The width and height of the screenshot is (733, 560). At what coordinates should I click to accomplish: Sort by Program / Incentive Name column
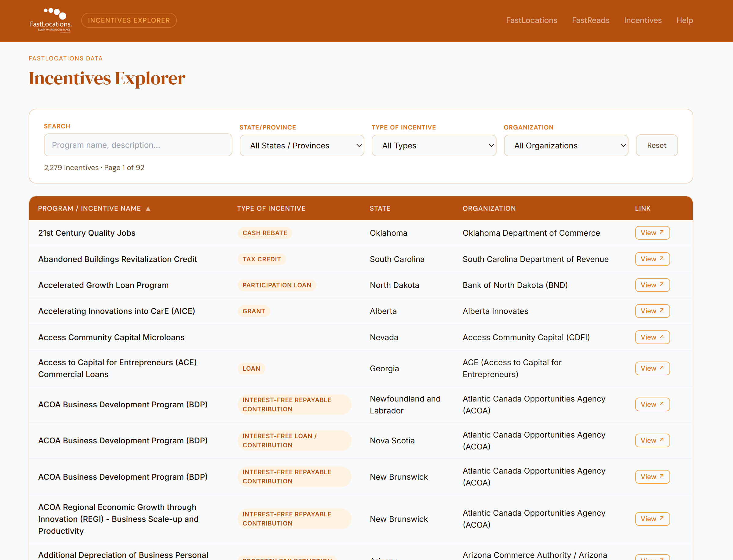coord(94,208)
